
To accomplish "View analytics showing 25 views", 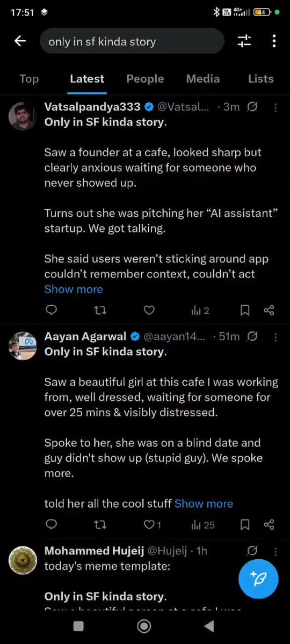I will [x=203, y=525].
